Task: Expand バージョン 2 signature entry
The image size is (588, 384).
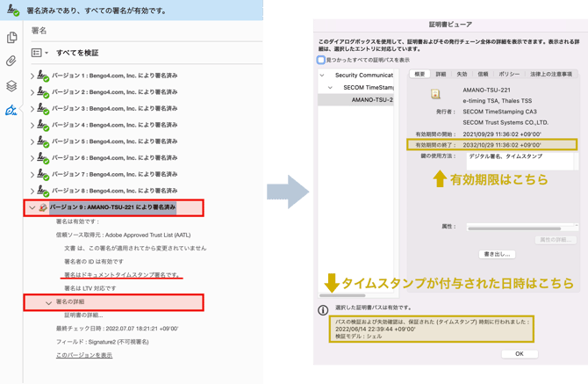Action: [x=32, y=92]
